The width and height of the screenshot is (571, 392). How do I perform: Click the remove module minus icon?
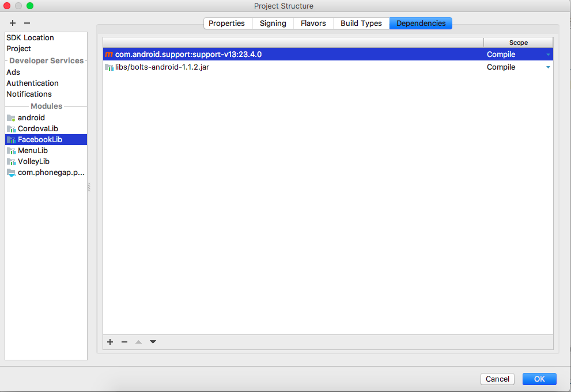click(27, 23)
